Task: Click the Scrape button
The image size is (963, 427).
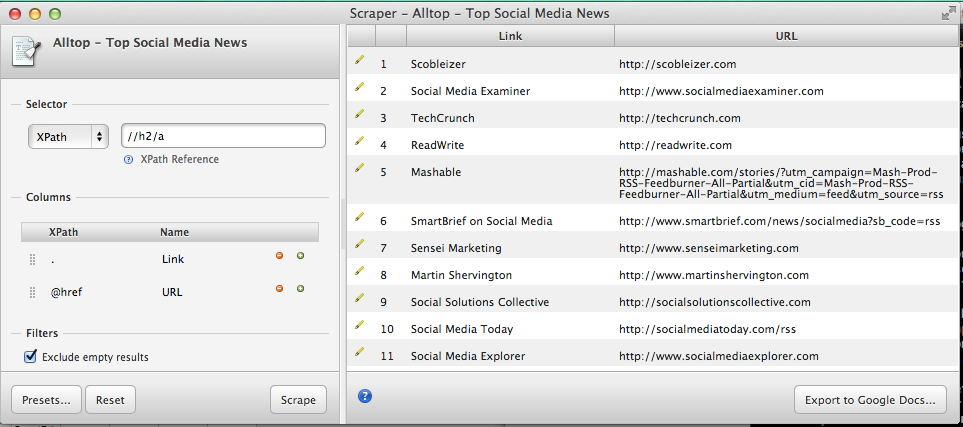Action: tap(298, 400)
